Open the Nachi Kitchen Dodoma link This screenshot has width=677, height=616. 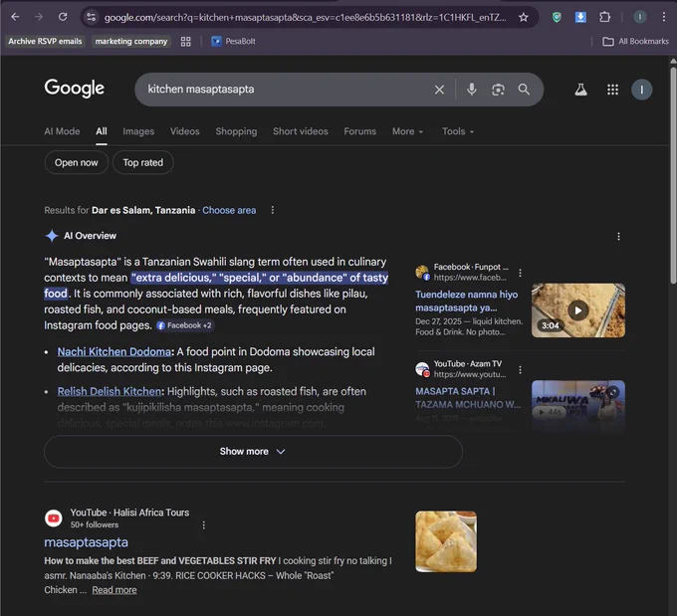click(113, 352)
